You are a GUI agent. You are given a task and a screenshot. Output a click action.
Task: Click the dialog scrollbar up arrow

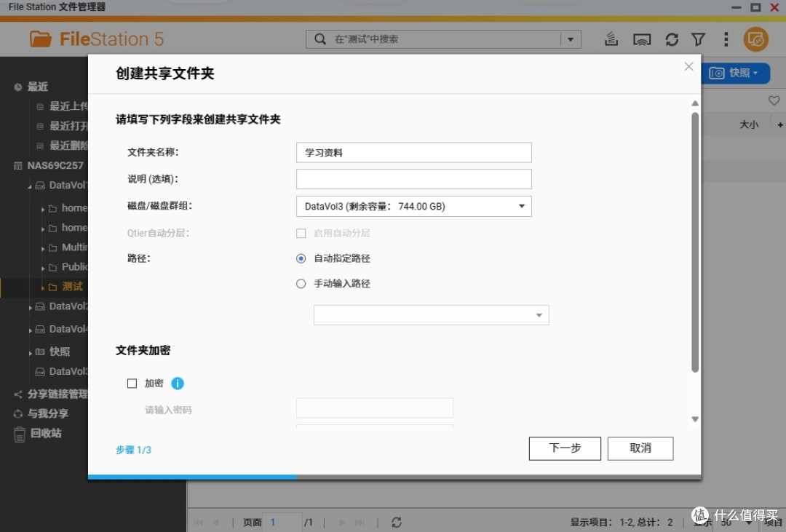point(695,103)
